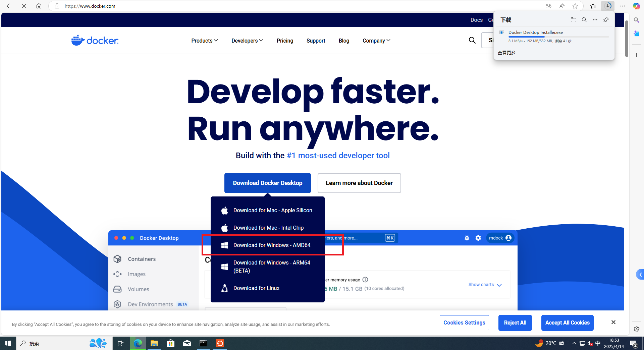Select Volumes in Docker Desktop preview
Image resolution: width=644 pixels, height=350 pixels.
pos(131,289)
